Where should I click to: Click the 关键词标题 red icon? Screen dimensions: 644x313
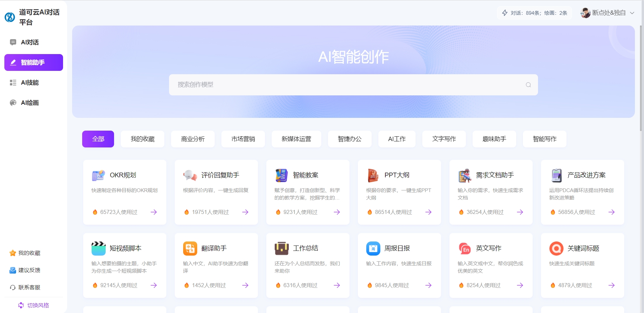click(556, 249)
